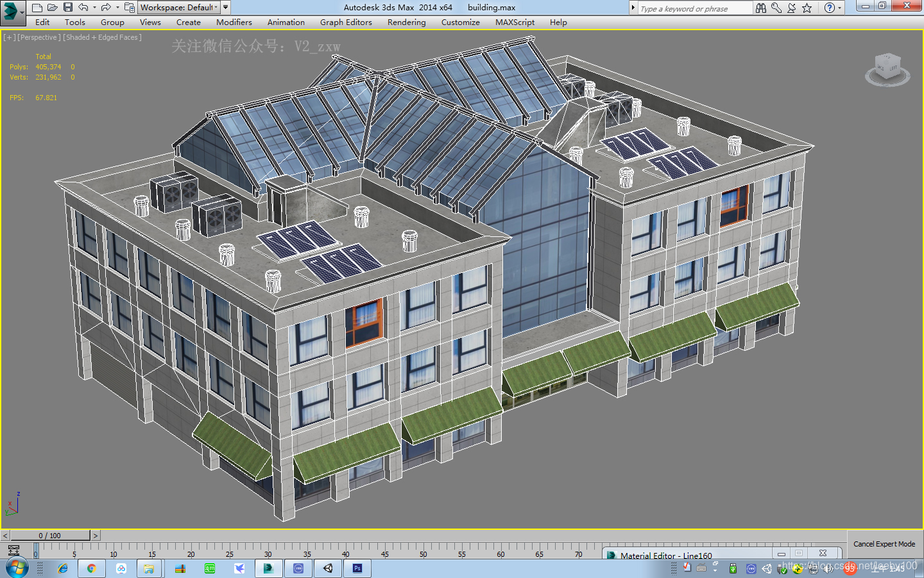Viewport: 924px width, 578px height.
Task: Open Mini Curve Editor icon by trackbar
Action: coord(13,550)
